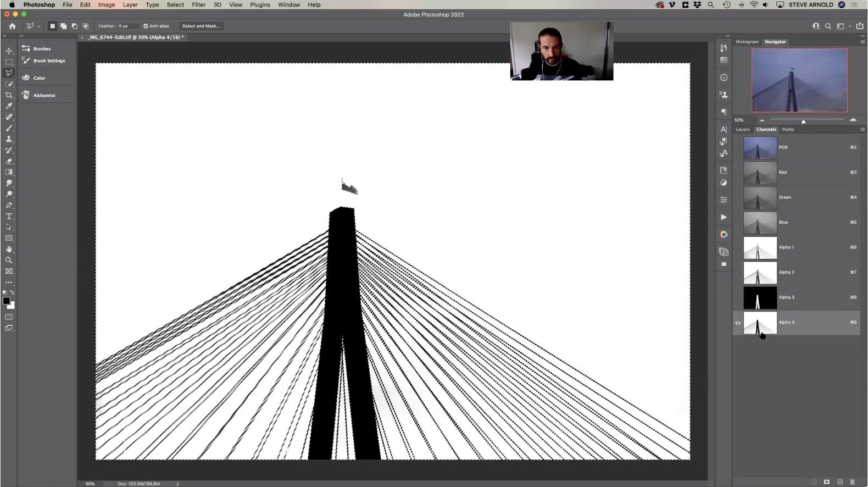868x487 pixels.
Task: Select the Crop tool
Action: click(9, 95)
